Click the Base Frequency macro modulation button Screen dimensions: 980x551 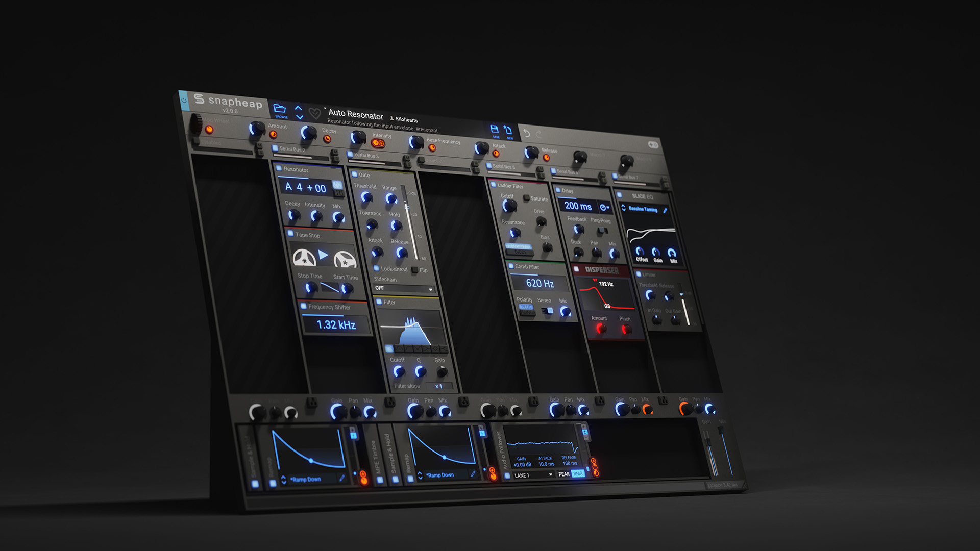pyautogui.click(x=432, y=148)
